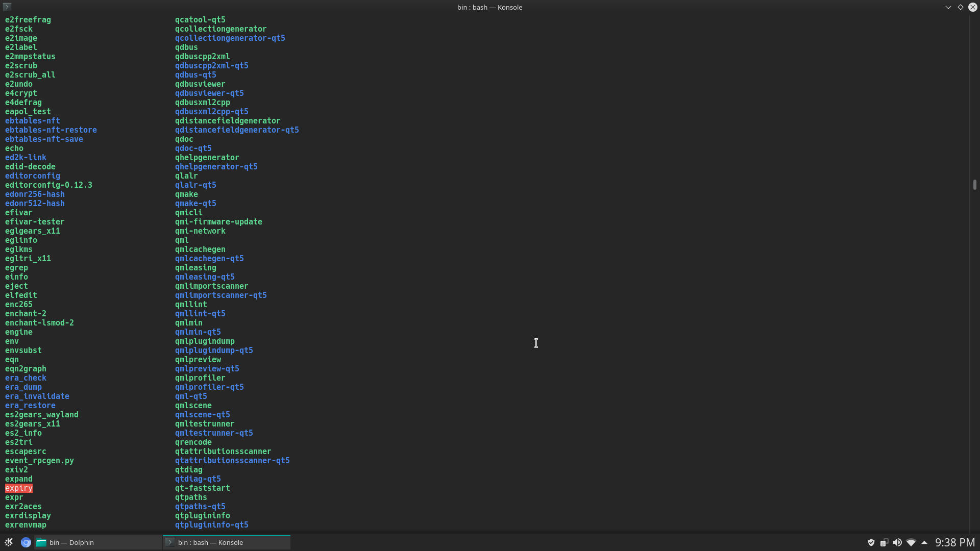Click the qhelpgenerator entry
The image size is (980, 551).
click(x=207, y=158)
